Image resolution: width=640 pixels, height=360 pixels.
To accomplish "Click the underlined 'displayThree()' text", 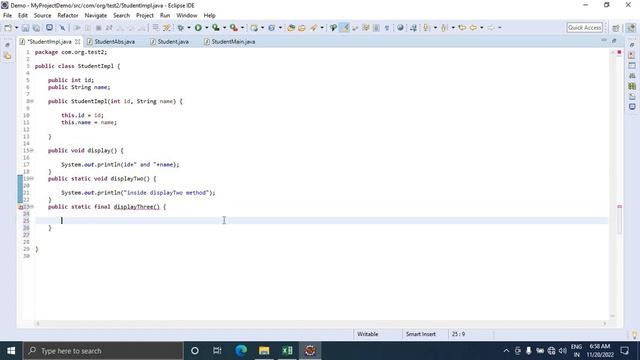I will point(137,207).
